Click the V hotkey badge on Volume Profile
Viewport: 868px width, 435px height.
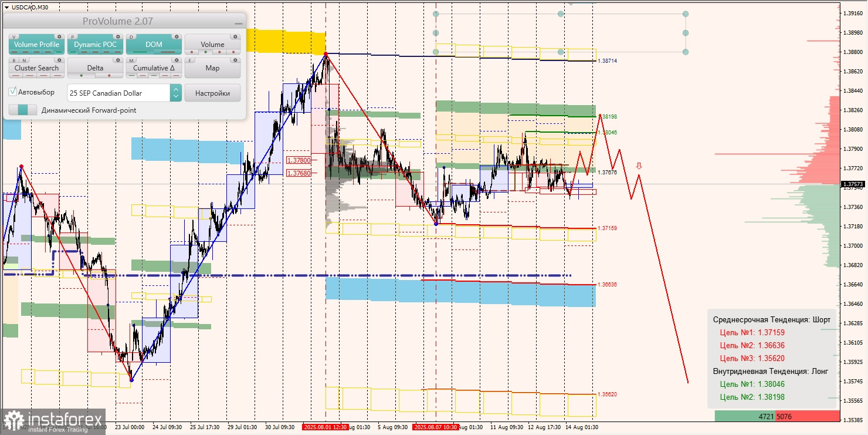[15, 36]
